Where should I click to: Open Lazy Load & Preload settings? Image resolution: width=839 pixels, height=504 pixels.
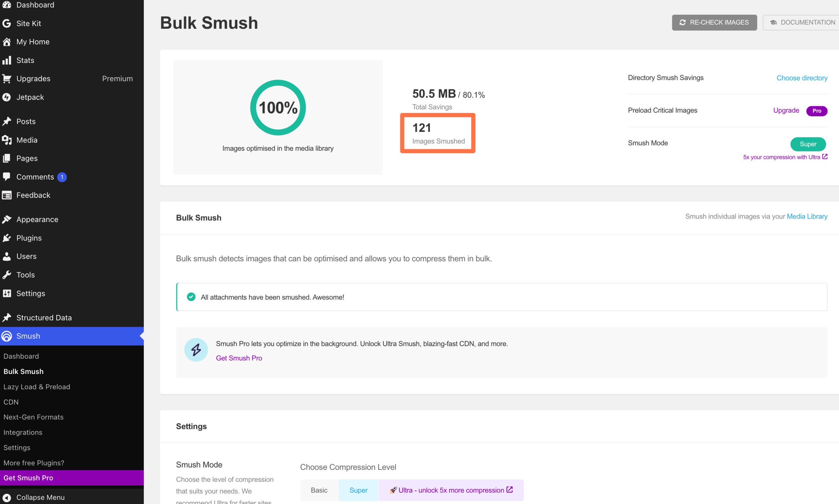[37, 386]
